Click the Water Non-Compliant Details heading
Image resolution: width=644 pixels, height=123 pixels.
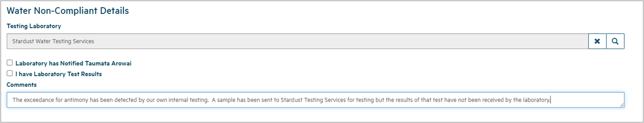(x=68, y=11)
